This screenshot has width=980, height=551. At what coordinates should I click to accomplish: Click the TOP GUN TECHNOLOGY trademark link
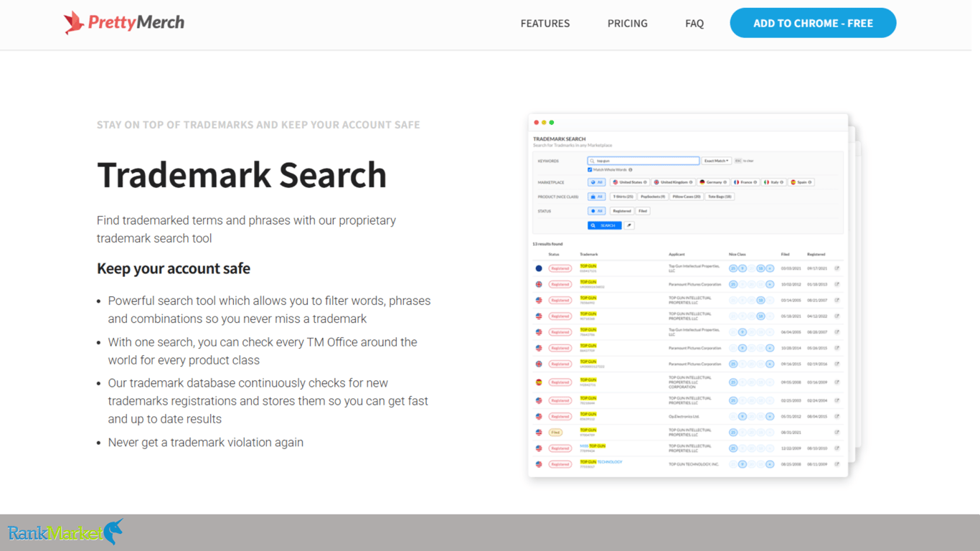(601, 462)
